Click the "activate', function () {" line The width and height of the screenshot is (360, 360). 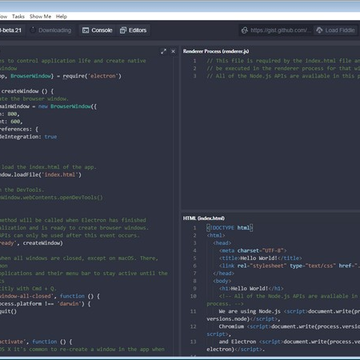pos(36,342)
